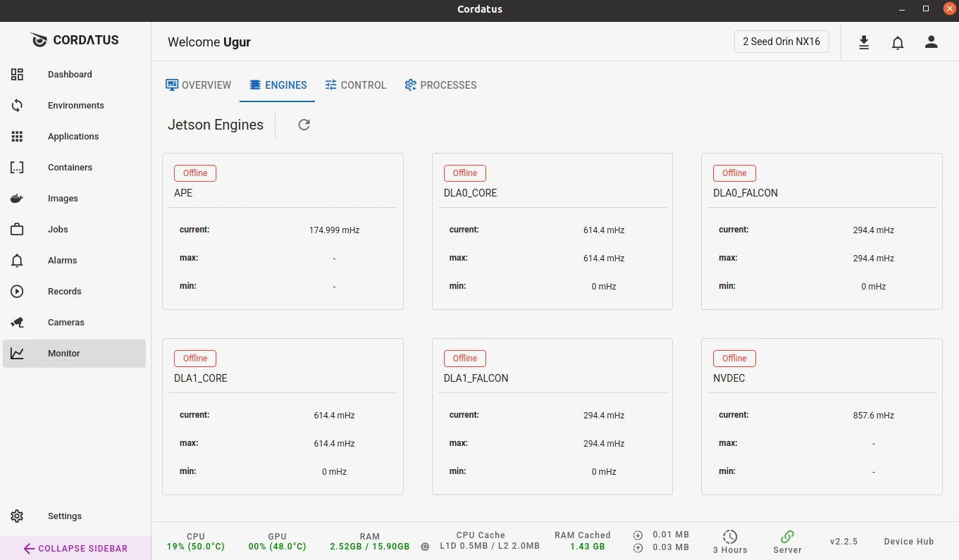The height and width of the screenshot is (560, 959).
Task: Open the Alarms section in sidebar
Action: 62,261
